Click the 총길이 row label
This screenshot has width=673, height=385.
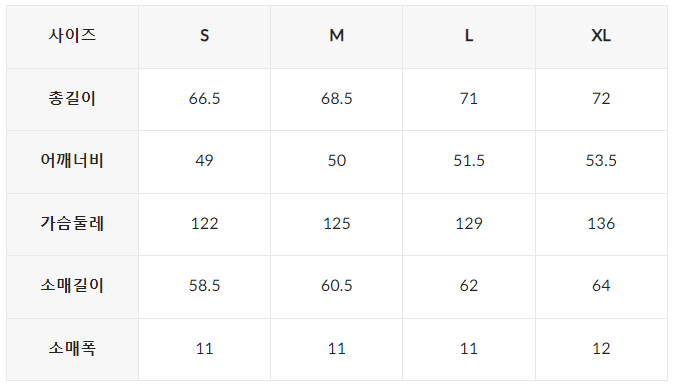(x=72, y=98)
